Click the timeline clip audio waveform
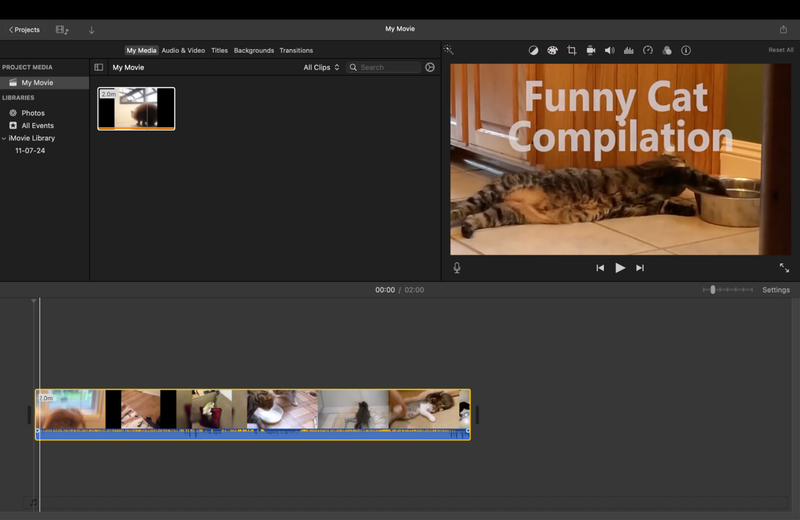Screen dimensions: 800x520 click(253, 434)
